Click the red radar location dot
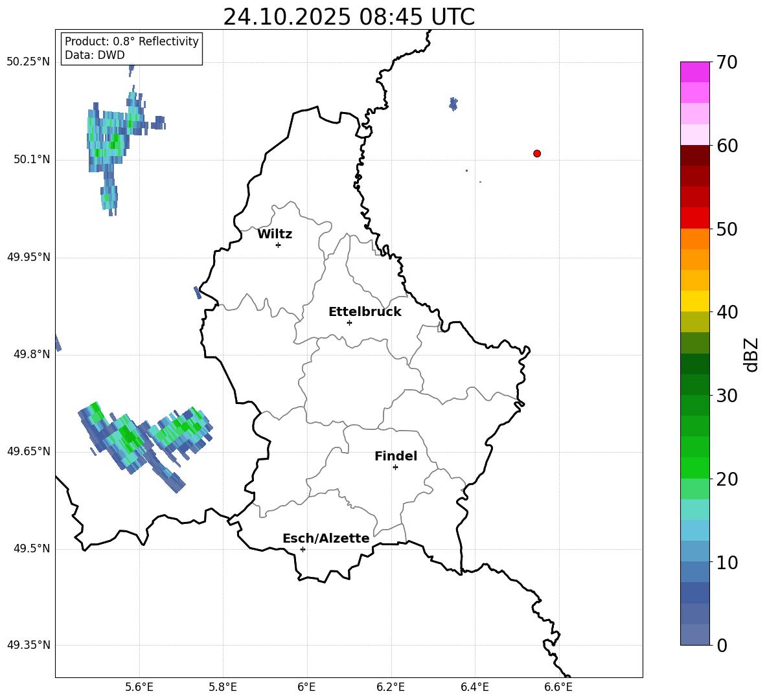Image resolution: width=767 pixels, height=700 pixels. click(537, 153)
